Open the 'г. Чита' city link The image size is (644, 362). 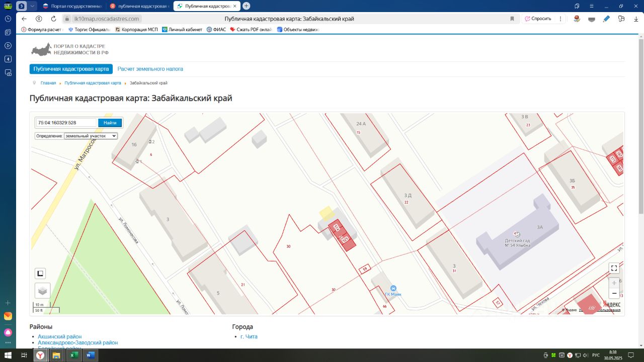[x=249, y=336]
